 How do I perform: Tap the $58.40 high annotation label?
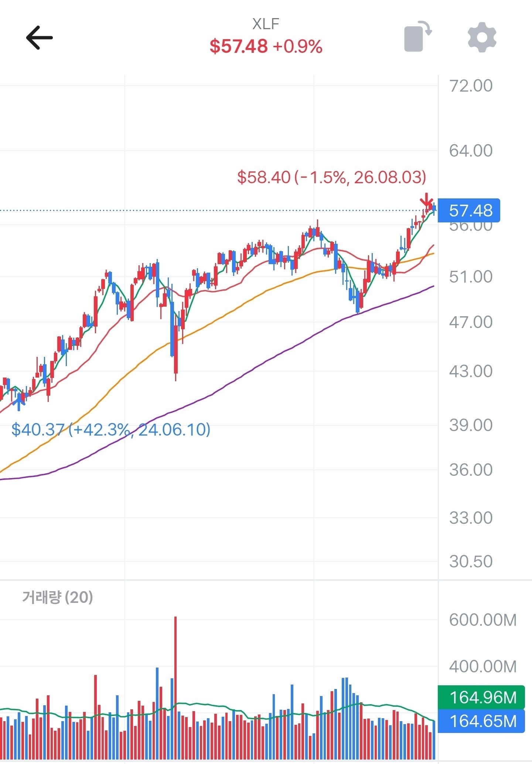tap(331, 177)
